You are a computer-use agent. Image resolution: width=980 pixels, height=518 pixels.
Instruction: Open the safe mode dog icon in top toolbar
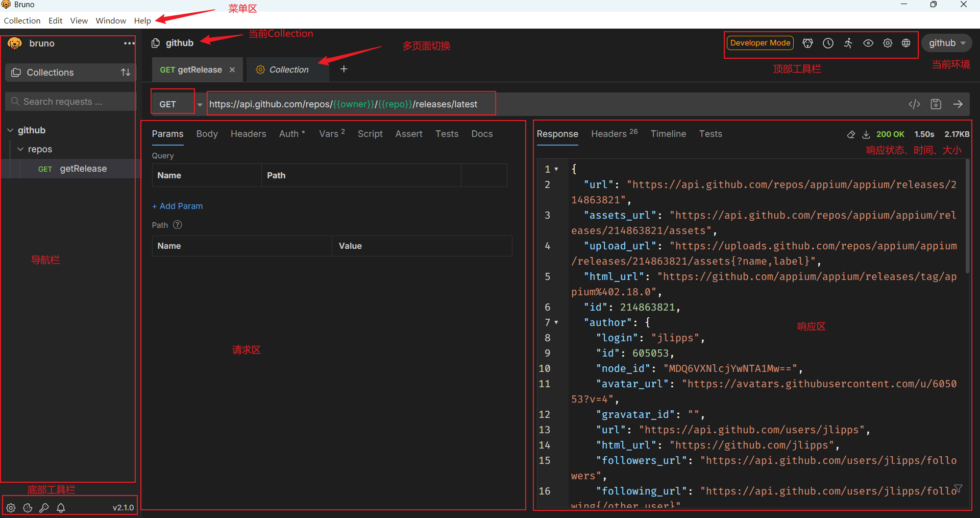point(807,43)
